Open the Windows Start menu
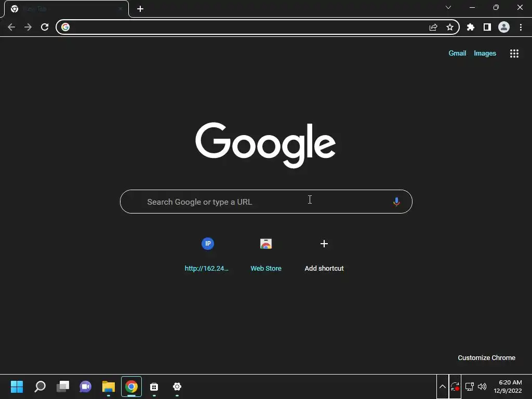The width and height of the screenshot is (532, 399). [17, 387]
